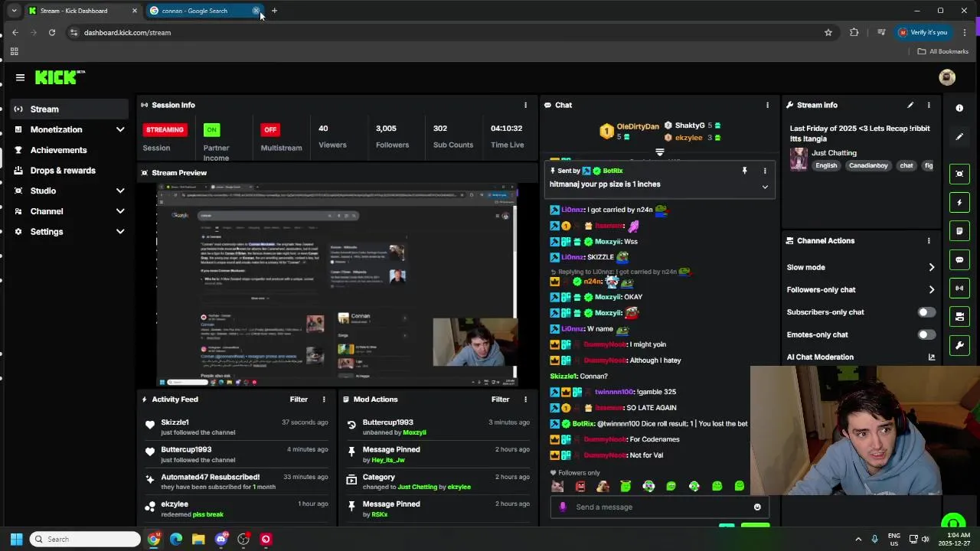Screen dimensions: 980x551
Task: Click the Windows taskbar Search box
Action: (x=86, y=539)
